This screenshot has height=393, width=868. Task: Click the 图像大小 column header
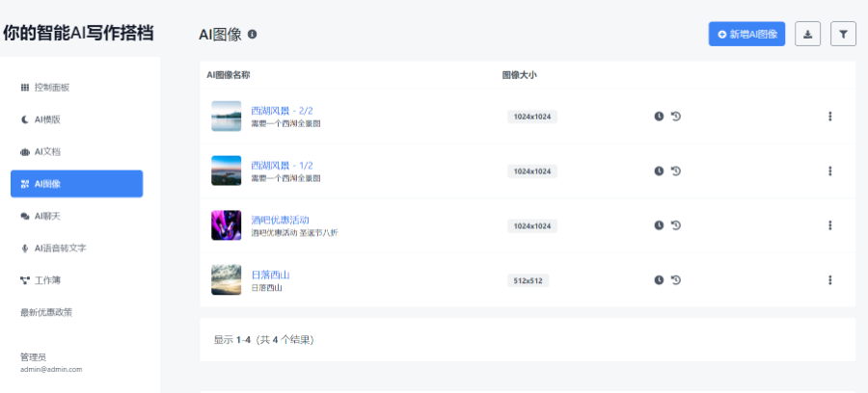coord(519,75)
